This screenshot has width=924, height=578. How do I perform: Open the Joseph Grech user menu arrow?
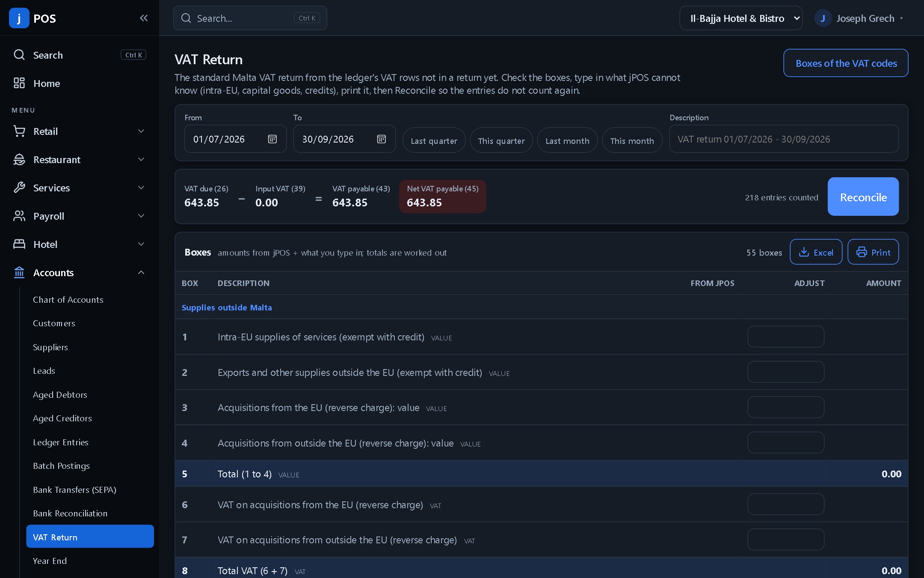(x=901, y=18)
